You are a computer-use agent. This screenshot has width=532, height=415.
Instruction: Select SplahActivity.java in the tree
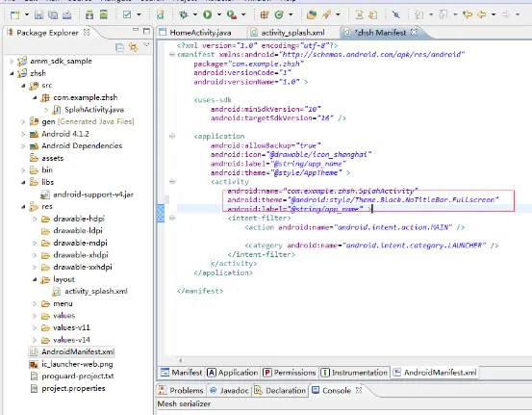pyautogui.click(x=94, y=110)
